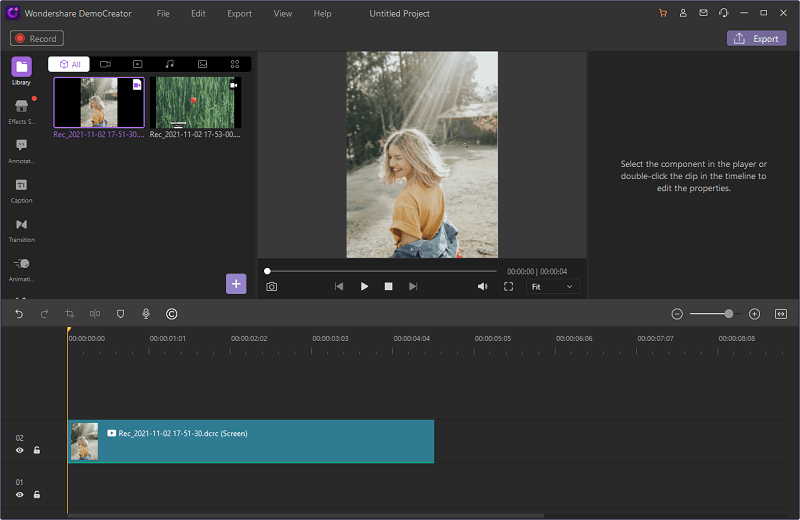800x520 pixels.
Task: Adjust the timeline zoom slider
Action: [715, 314]
